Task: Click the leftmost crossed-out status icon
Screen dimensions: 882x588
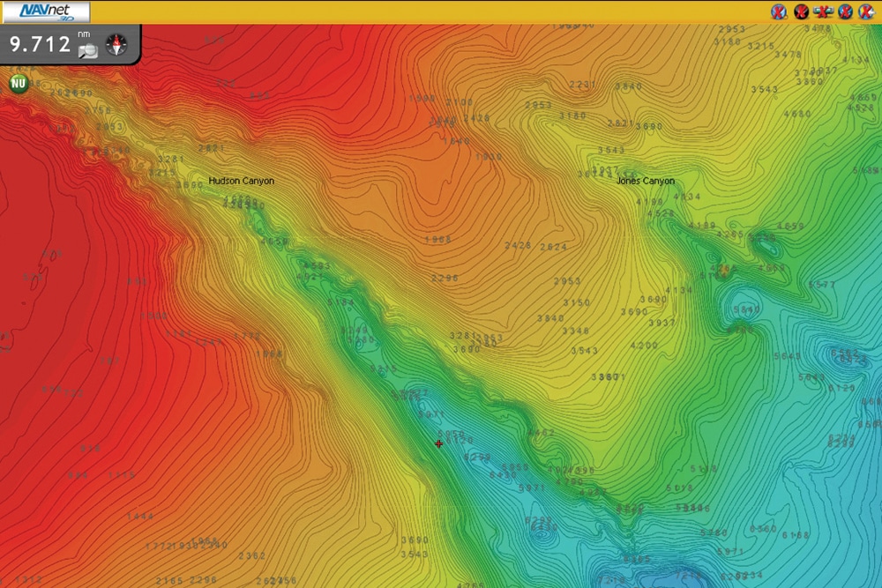Action: pyautogui.click(x=779, y=11)
